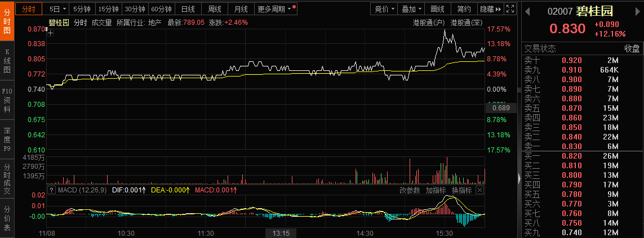
Task: Select the 买二 0.810 order row
Action: [583, 165]
